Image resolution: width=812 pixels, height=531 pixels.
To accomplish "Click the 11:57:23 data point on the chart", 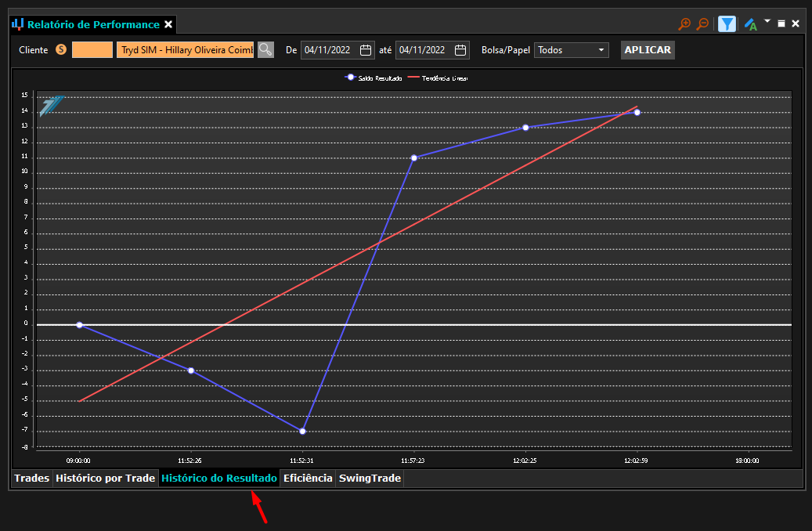I will tap(413, 158).
